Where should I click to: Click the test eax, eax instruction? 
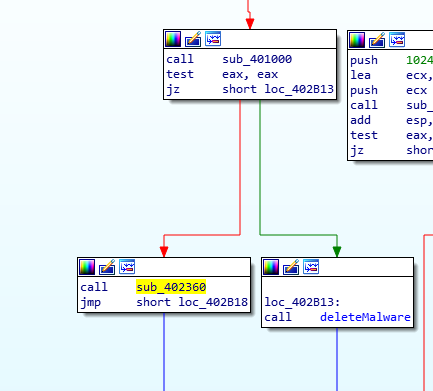point(222,74)
